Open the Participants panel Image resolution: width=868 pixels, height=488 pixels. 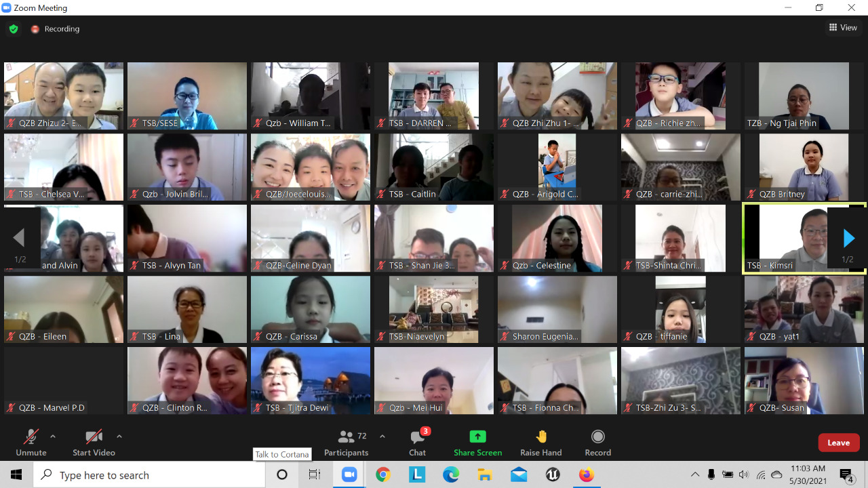[347, 443]
